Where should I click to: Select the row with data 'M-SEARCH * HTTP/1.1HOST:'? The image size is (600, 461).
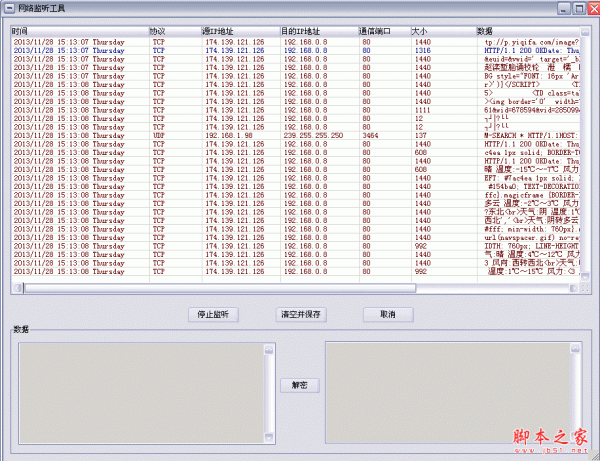click(x=296, y=135)
